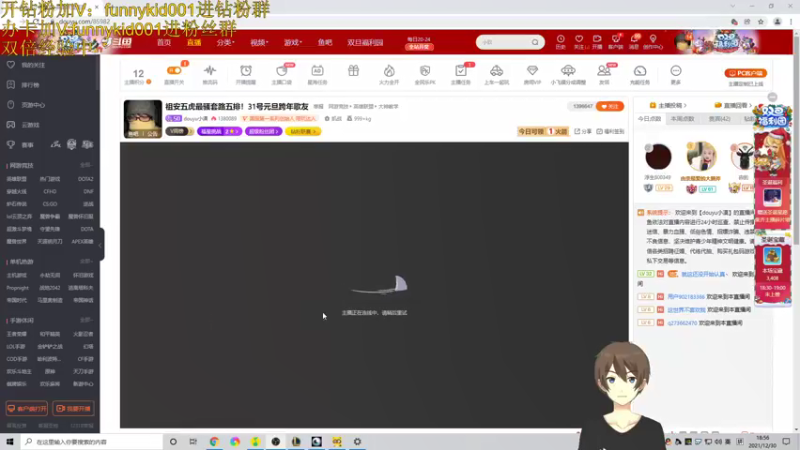The image size is (800, 450).
Task: Open 我的关注 heart item in sidebar
Action: point(28,65)
